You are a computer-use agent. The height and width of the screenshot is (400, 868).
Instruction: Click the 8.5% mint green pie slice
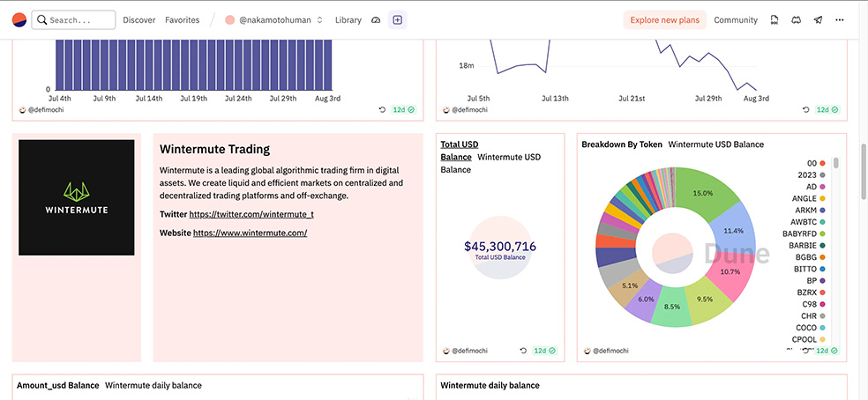671,307
